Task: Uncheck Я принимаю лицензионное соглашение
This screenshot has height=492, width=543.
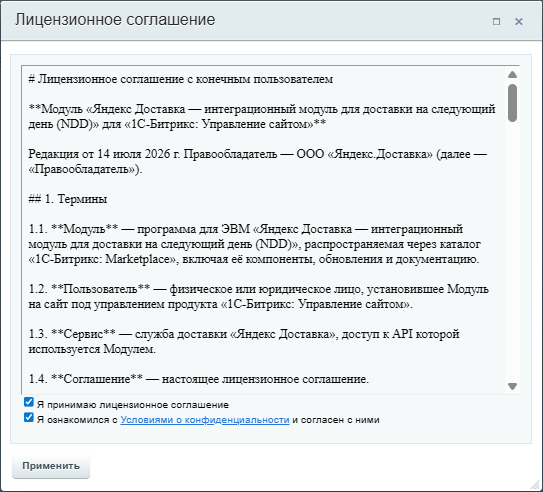Action: pyautogui.click(x=29, y=402)
